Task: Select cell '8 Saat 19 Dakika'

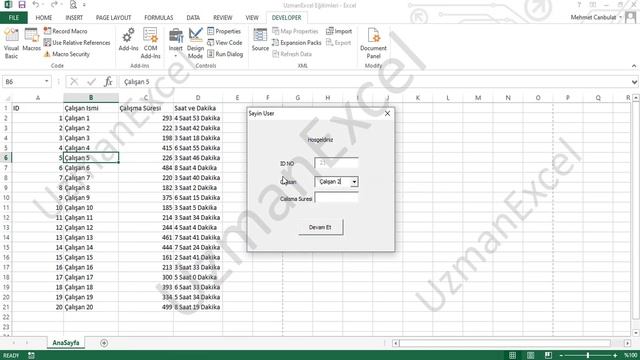Action: [x=198, y=307]
